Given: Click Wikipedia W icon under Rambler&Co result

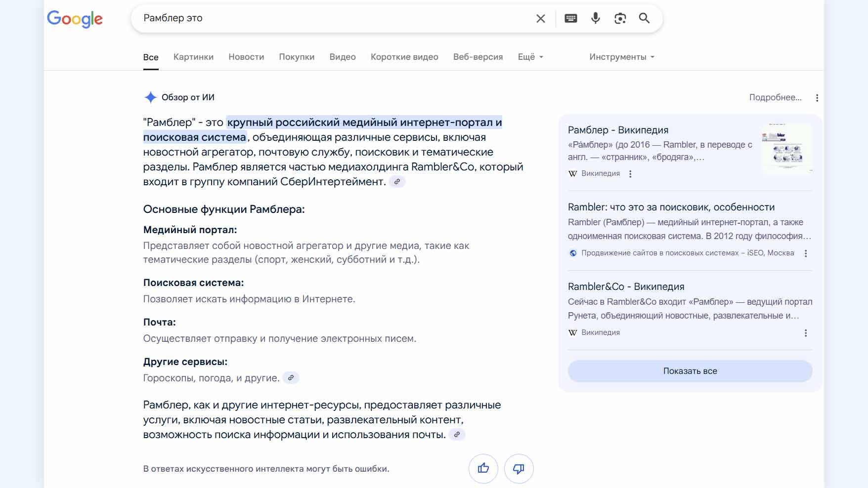Looking at the screenshot, I should 573,332.
